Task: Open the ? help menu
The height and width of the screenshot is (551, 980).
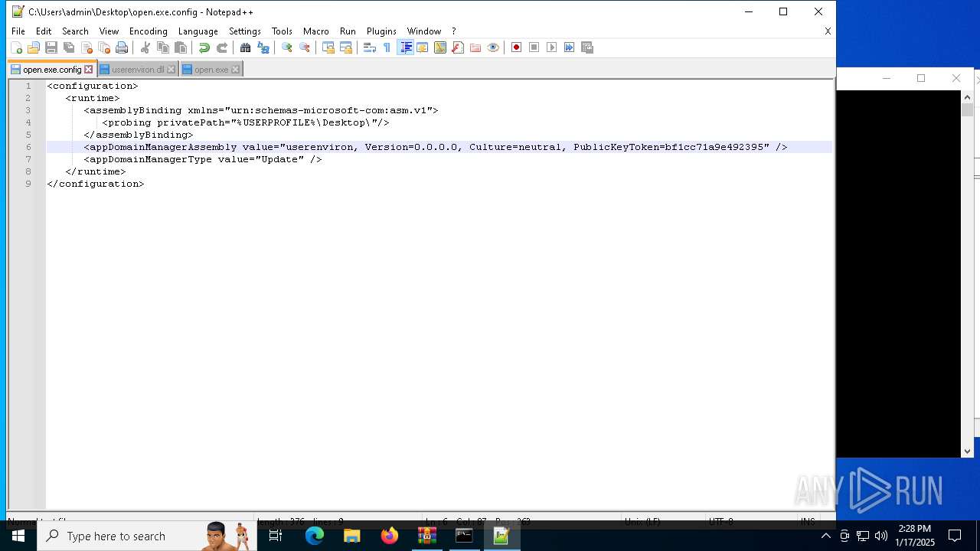Action: point(453,31)
